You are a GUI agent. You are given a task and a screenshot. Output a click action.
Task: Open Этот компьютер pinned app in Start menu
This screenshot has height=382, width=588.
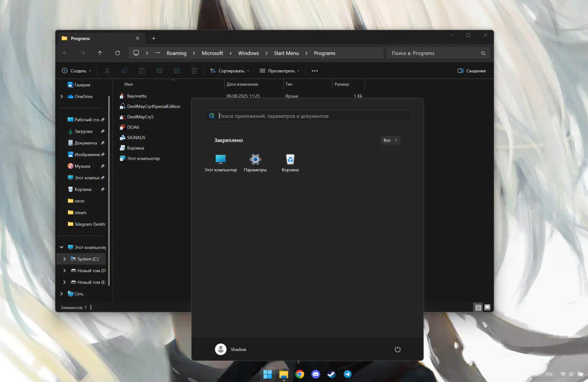(221, 163)
